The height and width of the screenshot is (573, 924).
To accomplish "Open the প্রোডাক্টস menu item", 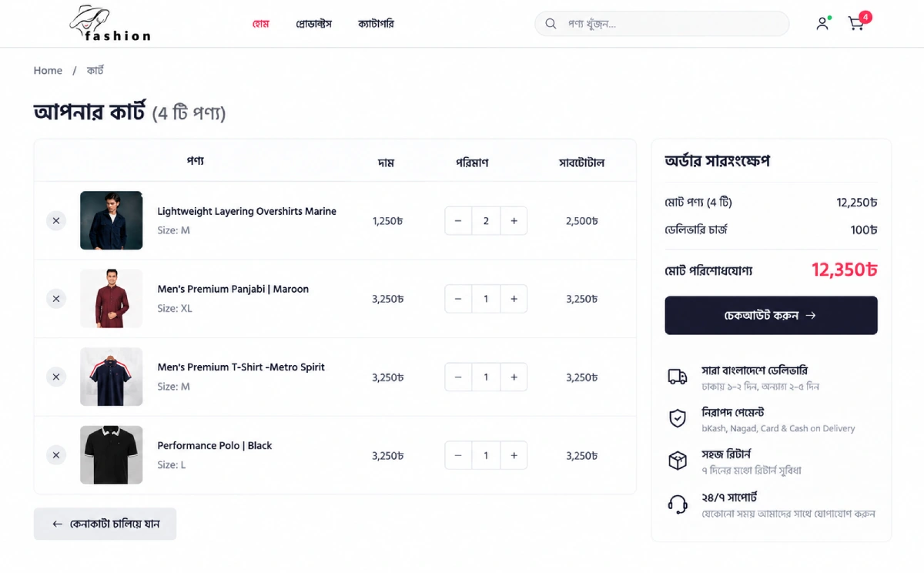I will (x=313, y=24).
